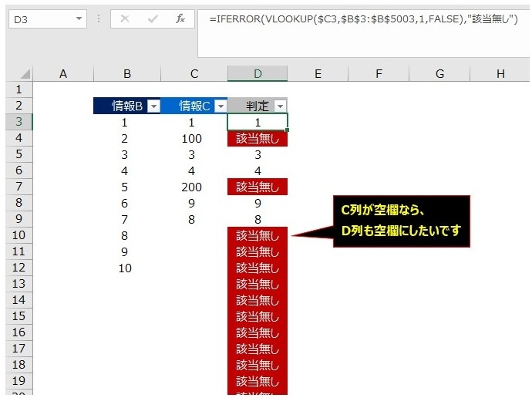This screenshot has height=398, width=532.
Task: Select column B header
Action: [x=126, y=74]
